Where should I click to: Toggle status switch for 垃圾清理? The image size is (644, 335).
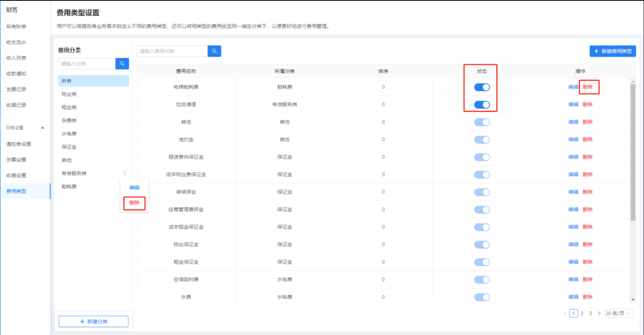482,105
